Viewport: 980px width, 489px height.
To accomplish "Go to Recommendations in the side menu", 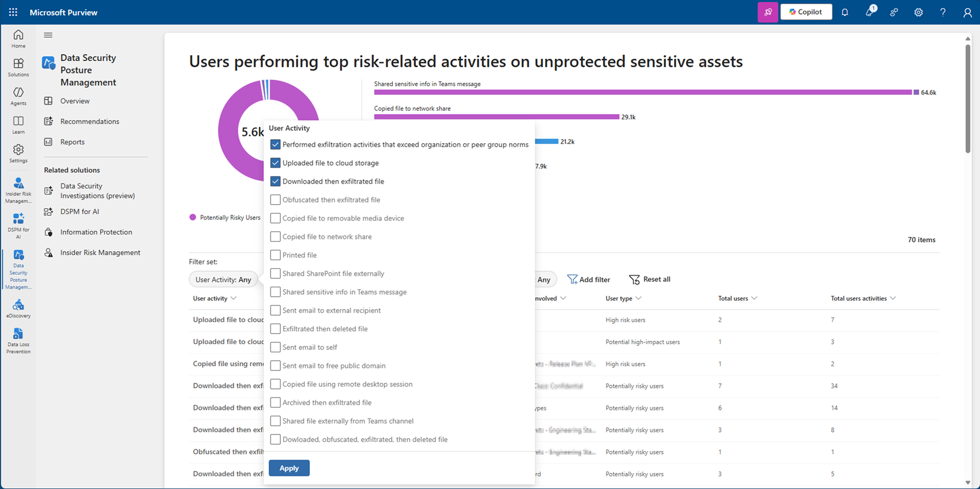I will coord(90,121).
